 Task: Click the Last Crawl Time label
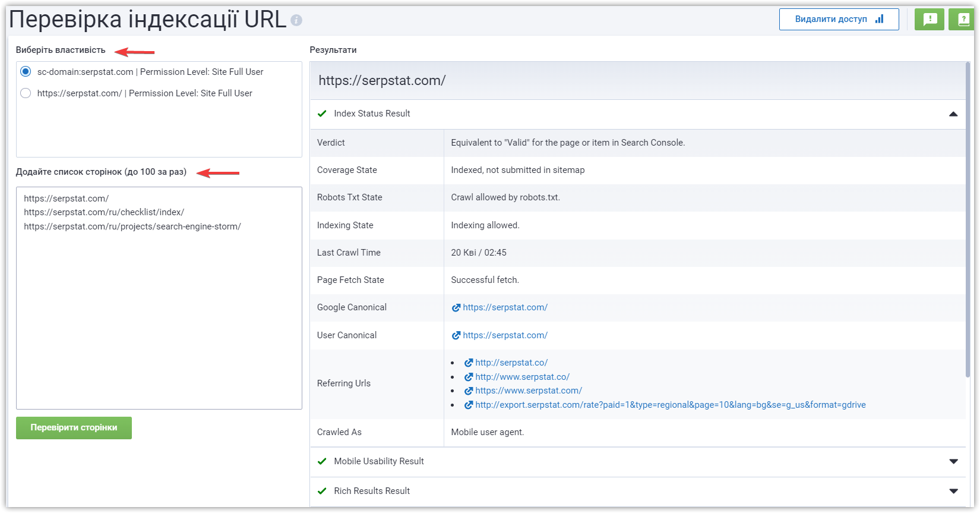(x=349, y=253)
